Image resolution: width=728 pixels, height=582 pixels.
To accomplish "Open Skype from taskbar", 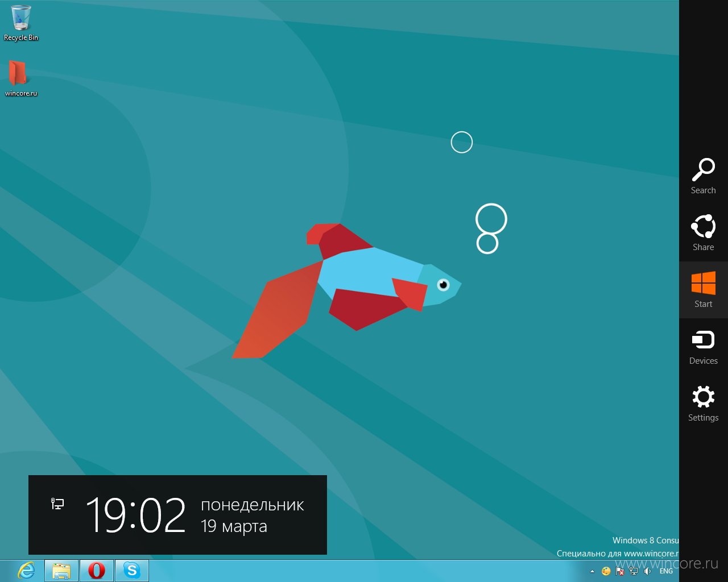I will [x=132, y=571].
